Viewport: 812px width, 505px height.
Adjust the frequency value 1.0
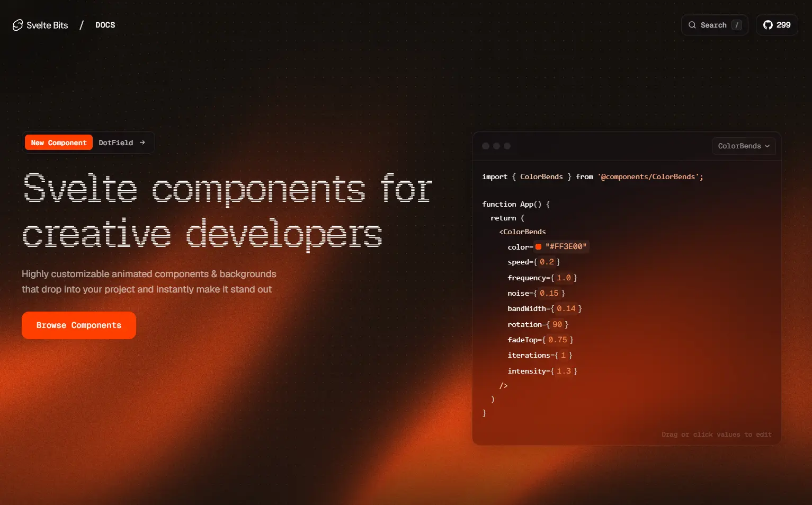[564, 278]
